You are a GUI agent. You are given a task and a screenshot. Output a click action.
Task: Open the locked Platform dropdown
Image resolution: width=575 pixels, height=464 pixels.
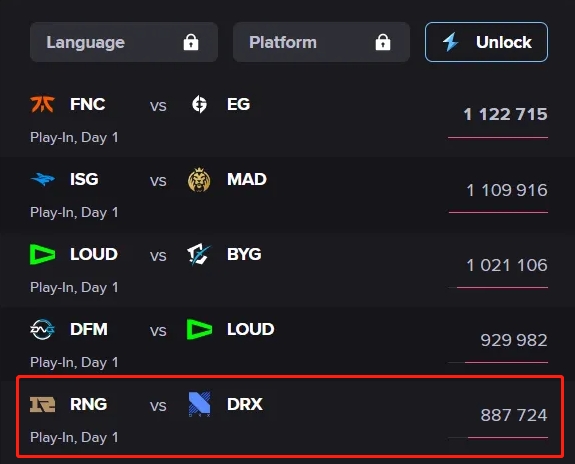(x=321, y=42)
